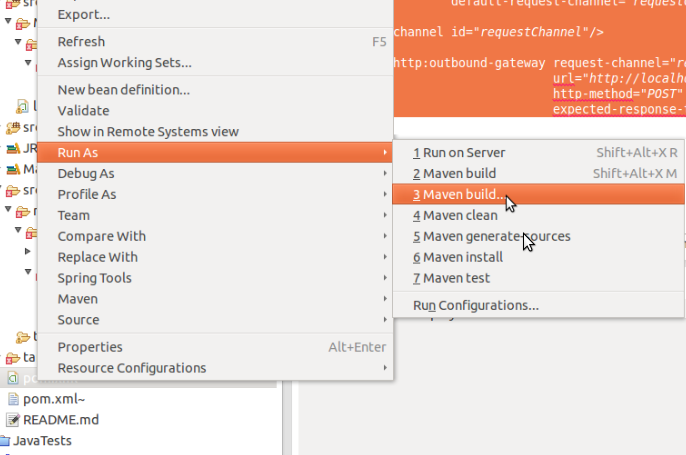Viewport: 686px width, 455px height.
Task: Select Show in Remote Systems view
Action: 215,132
